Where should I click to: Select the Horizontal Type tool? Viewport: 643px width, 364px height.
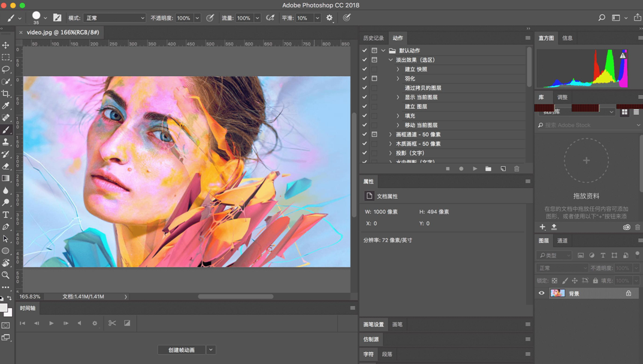(x=6, y=214)
